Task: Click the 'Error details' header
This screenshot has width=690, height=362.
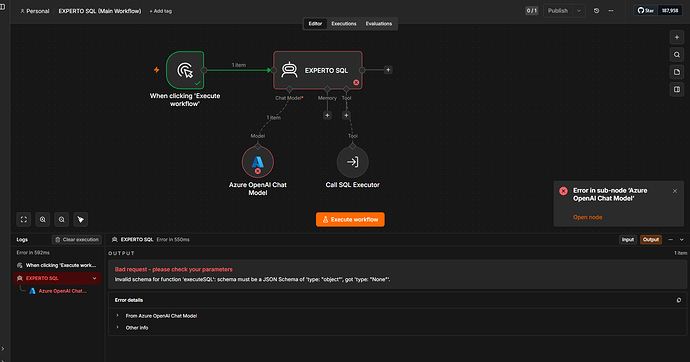Action: (x=128, y=300)
